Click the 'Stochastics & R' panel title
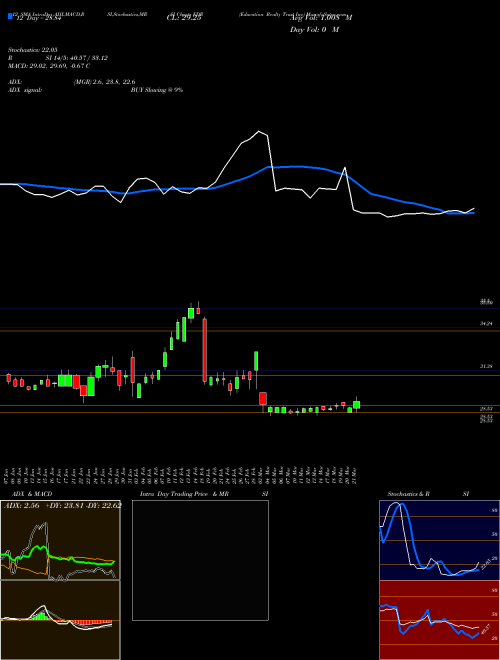The image size is (500, 660). (408, 494)
